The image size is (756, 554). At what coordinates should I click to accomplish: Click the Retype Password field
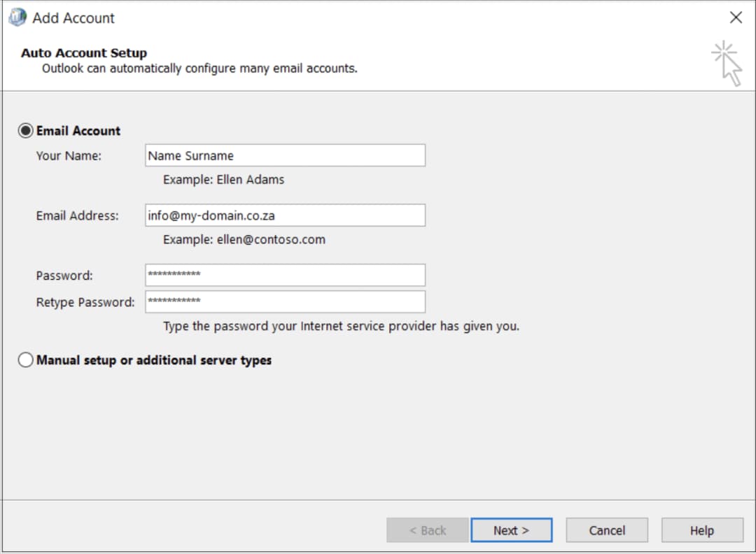pos(285,301)
